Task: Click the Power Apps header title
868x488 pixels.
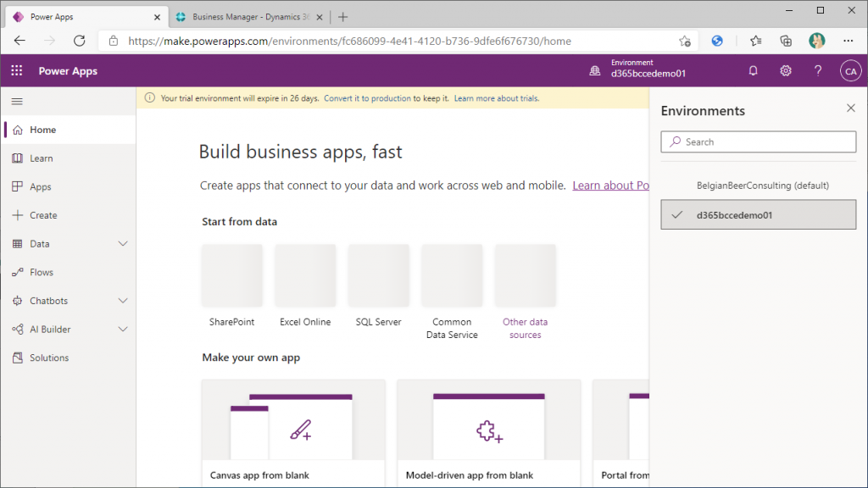Action: pyautogui.click(x=68, y=71)
